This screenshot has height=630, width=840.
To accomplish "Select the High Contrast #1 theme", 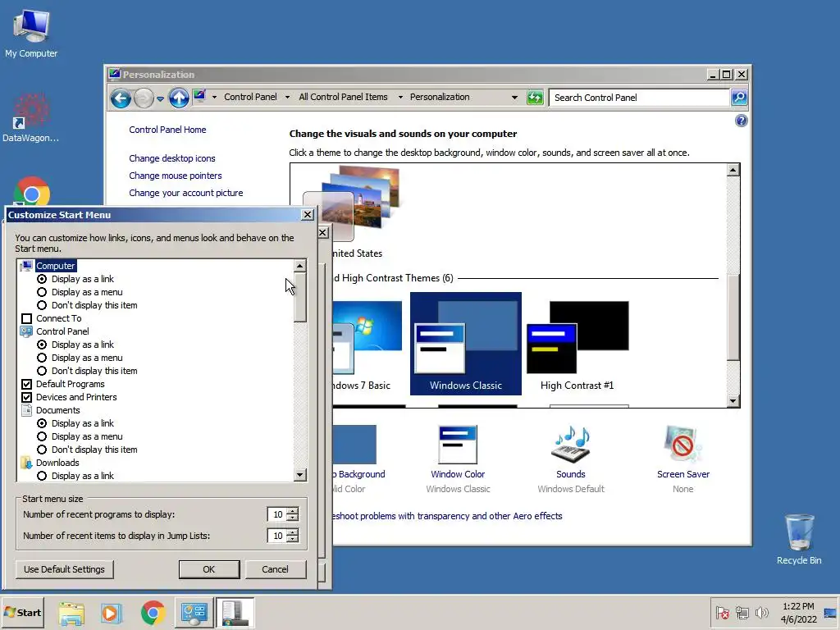I will click(x=577, y=344).
